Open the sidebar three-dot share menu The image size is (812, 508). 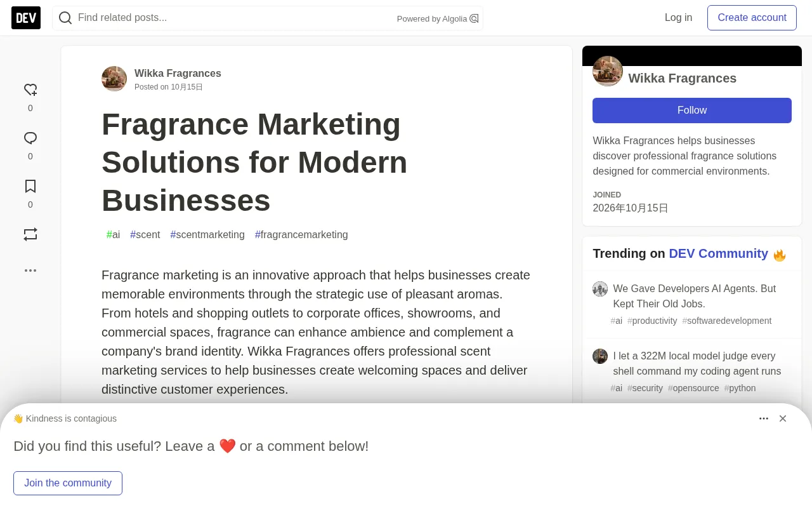30,271
